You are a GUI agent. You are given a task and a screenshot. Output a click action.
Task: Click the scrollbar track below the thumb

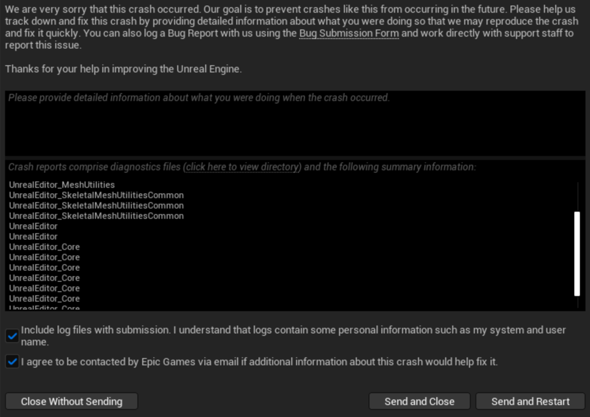(x=577, y=302)
